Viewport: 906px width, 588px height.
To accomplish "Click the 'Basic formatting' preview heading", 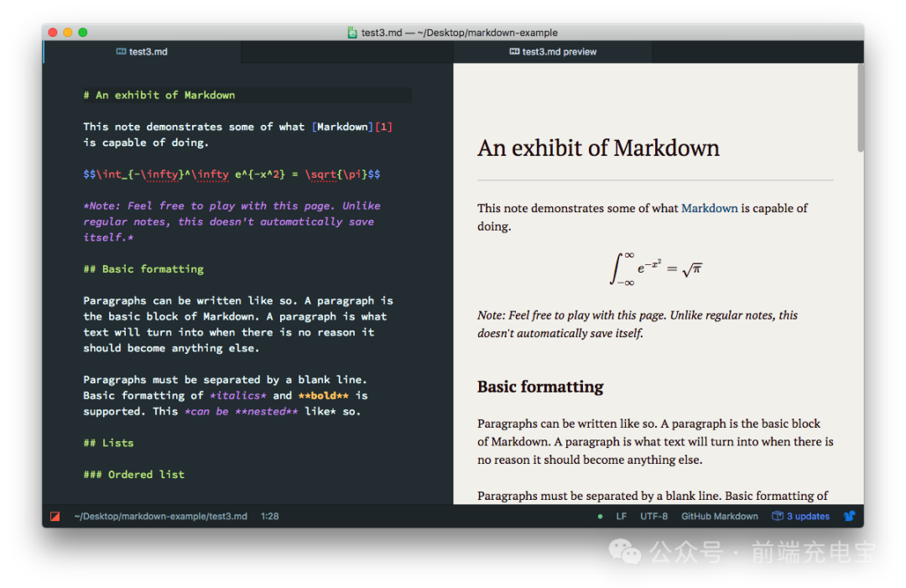I will pyautogui.click(x=540, y=387).
